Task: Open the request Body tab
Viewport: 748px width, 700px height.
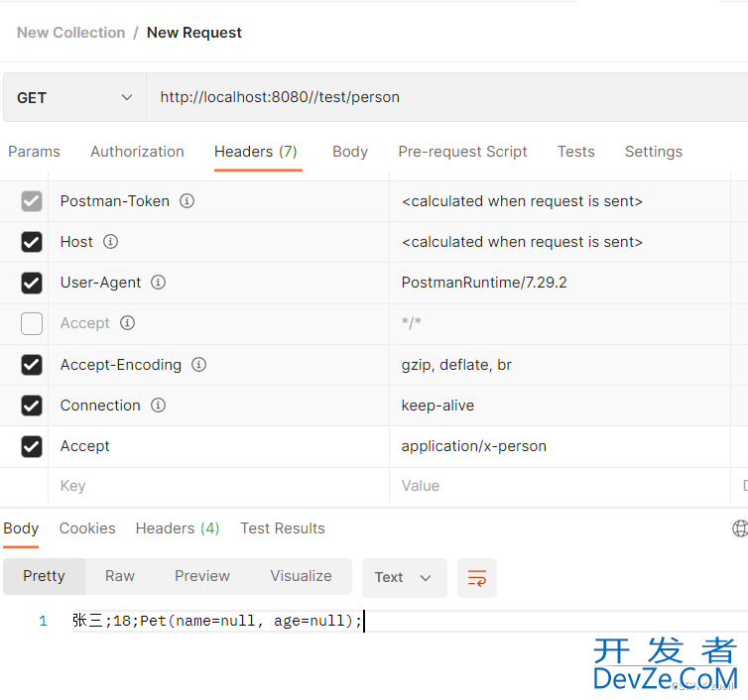Action: click(x=350, y=152)
